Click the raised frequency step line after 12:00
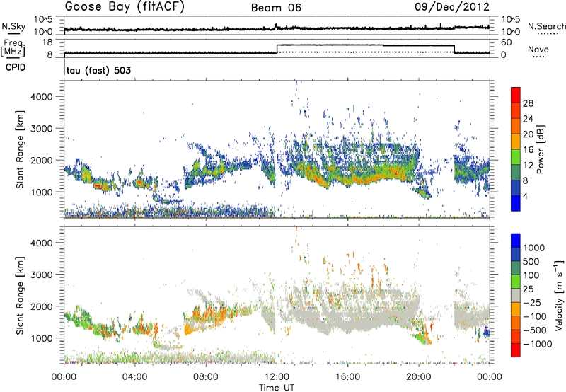566x392 pixels. (365, 45)
